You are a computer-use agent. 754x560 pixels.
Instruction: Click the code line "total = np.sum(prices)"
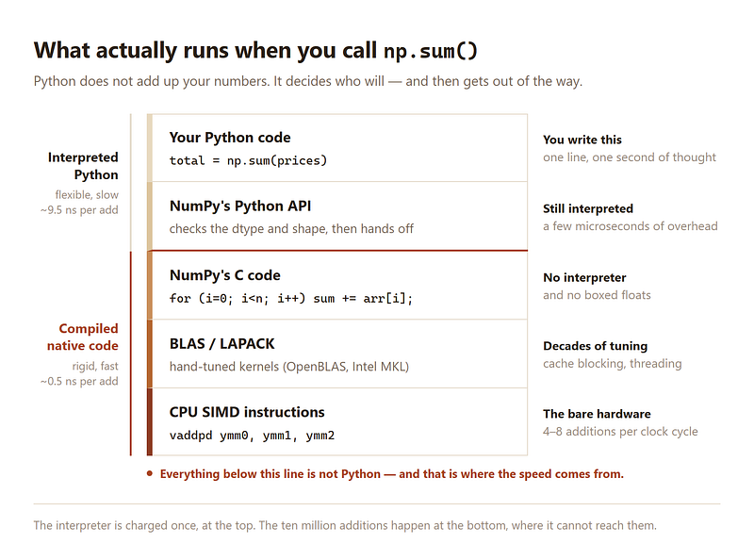coord(248,160)
